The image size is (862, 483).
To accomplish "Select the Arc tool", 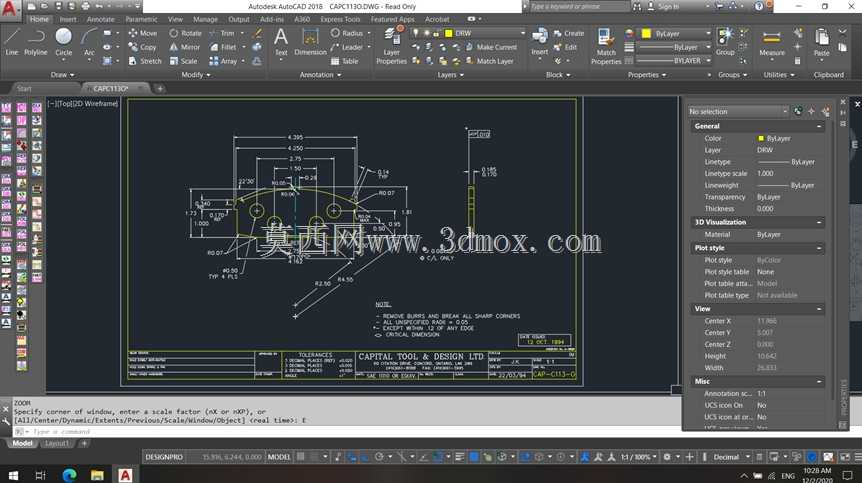I will tap(89, 42).
